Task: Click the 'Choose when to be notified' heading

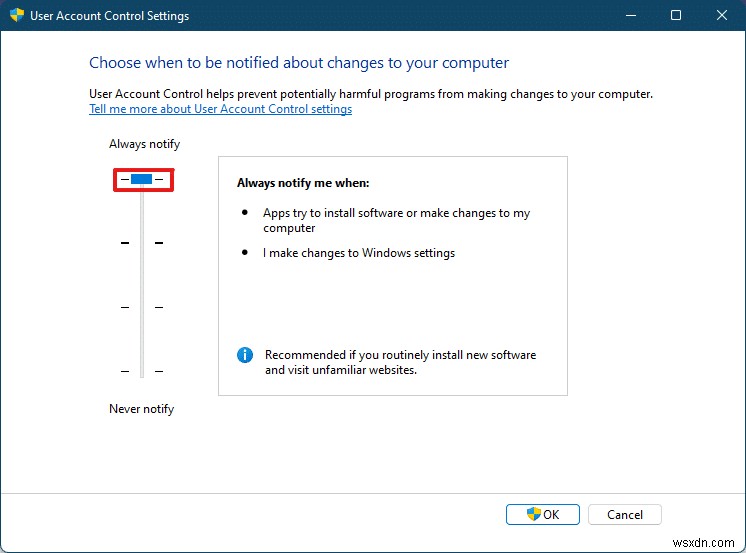Action: (299, 63)
